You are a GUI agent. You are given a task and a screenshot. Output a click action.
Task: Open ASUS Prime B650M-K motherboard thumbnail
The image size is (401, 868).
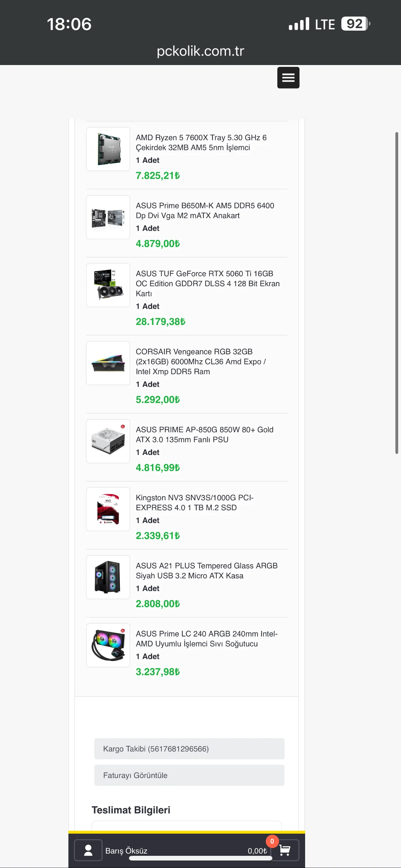click(x=108, y=217)
